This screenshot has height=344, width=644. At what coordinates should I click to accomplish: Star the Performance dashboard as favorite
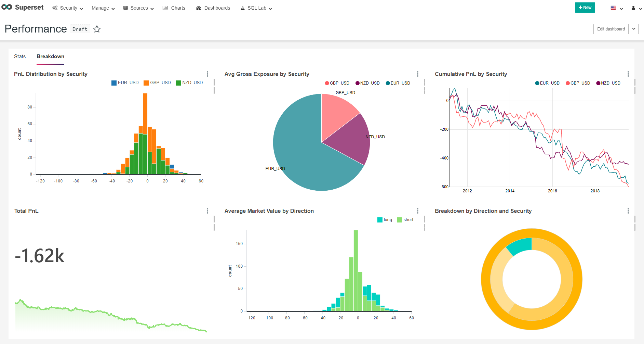pyautogui.click(x=97, y=29)
